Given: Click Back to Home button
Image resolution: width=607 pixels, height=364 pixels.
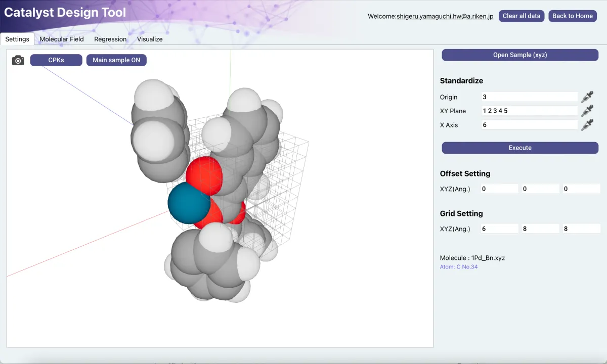Looking at the screenshot, I should point(572,16).
